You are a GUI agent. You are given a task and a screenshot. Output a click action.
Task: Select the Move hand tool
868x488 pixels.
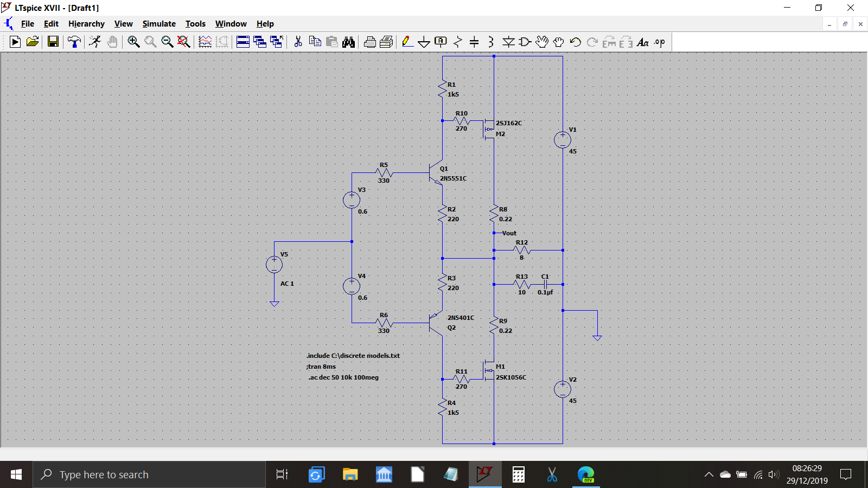(541, 42)
